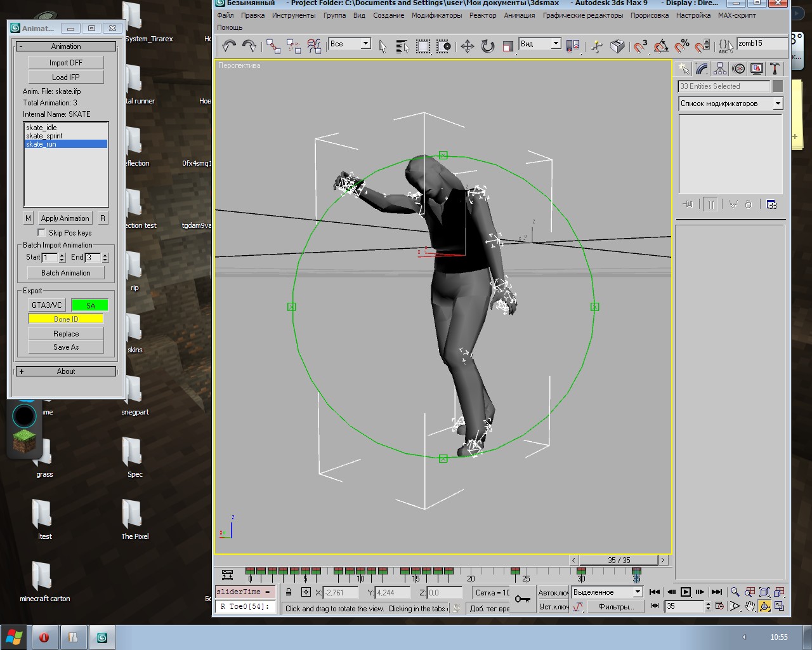Click the Apply Animation button
Viewport: 812px width, 650px height.
click(x=65, y=218)
